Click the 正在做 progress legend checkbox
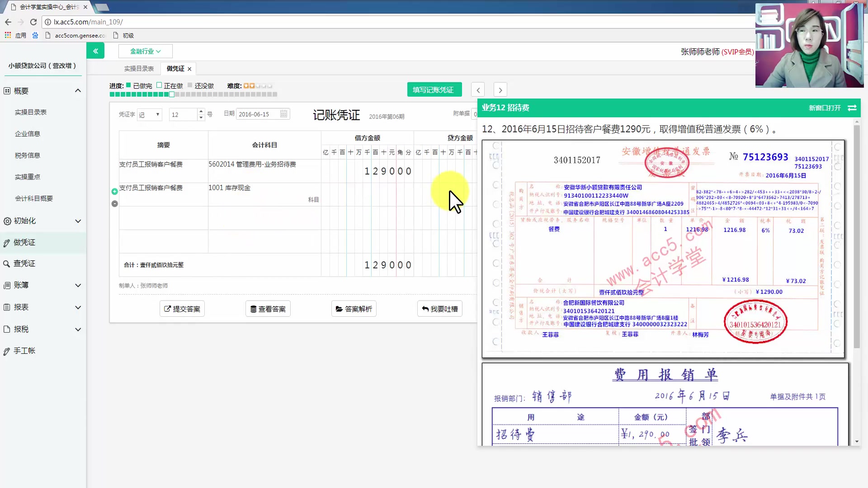 [x=159, y=85]
